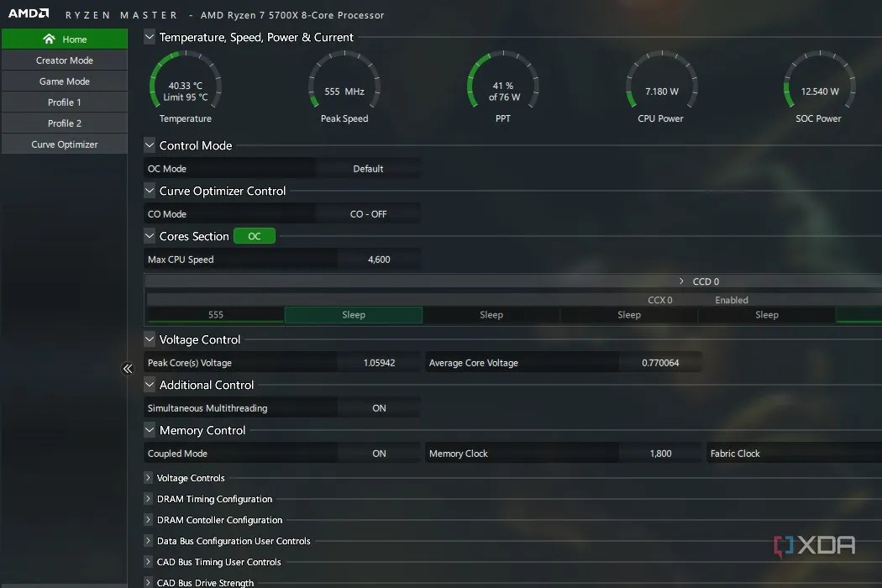Open Profile 1
This screenshot has width=882, height=588.
tap(65, 102)
